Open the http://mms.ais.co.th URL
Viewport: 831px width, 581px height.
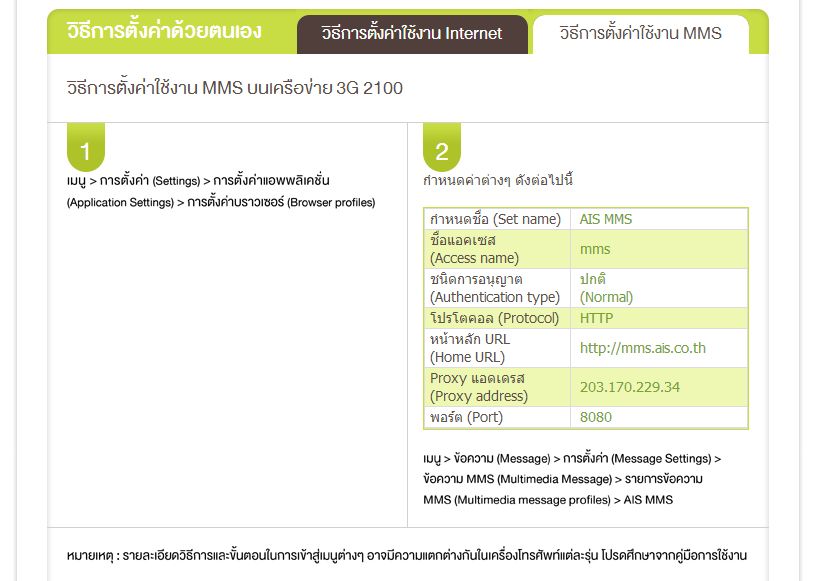[x=642, y=348]
